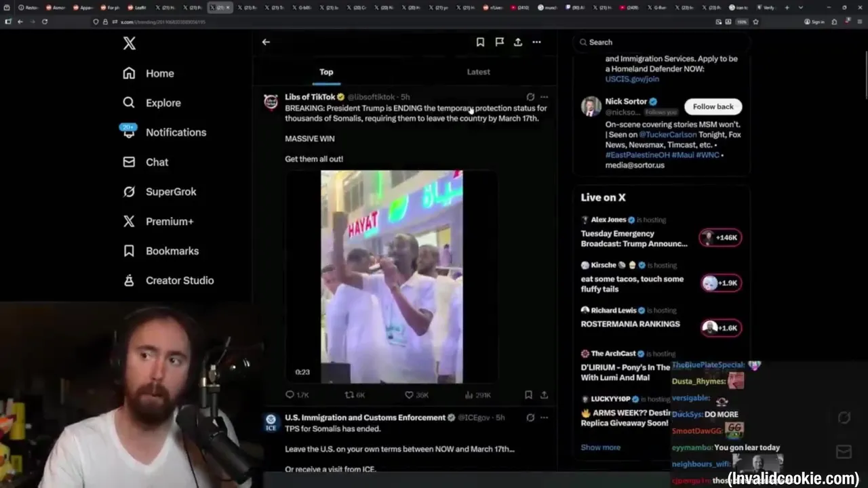Click the share icon in the page header
Image resolution: width=868 pixels, height=488 pixels.
tap(518, 42)
